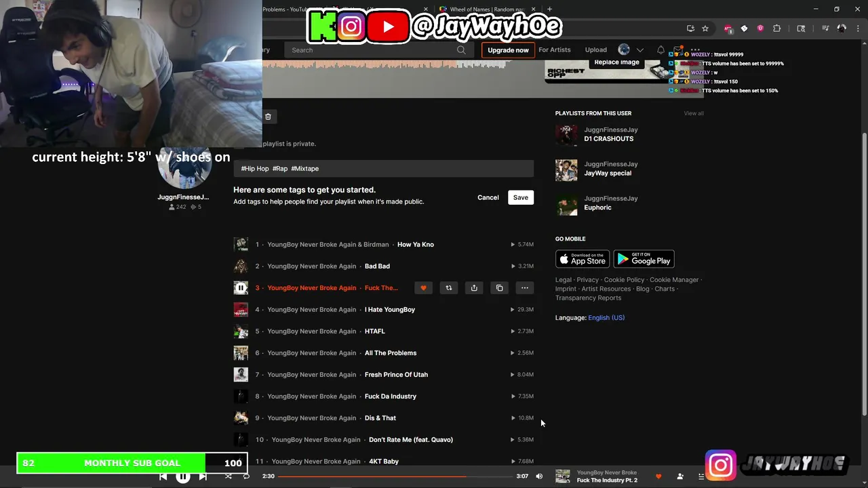
Task: Open a new browser tab
Action: pos(549,9)
